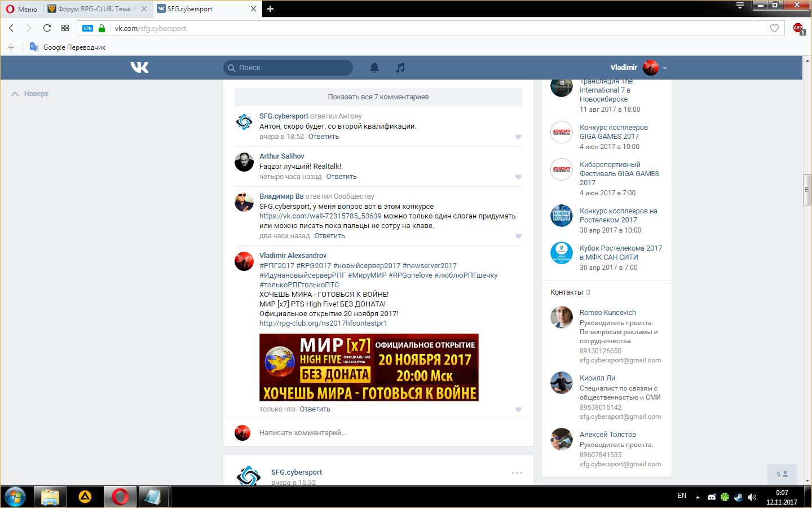Open Кирилл Ли contact
812x508 pixels.
point(597,378)
